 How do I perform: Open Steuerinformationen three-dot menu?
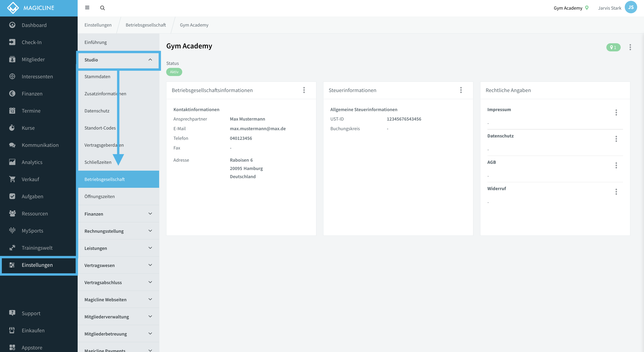[461, 90]
